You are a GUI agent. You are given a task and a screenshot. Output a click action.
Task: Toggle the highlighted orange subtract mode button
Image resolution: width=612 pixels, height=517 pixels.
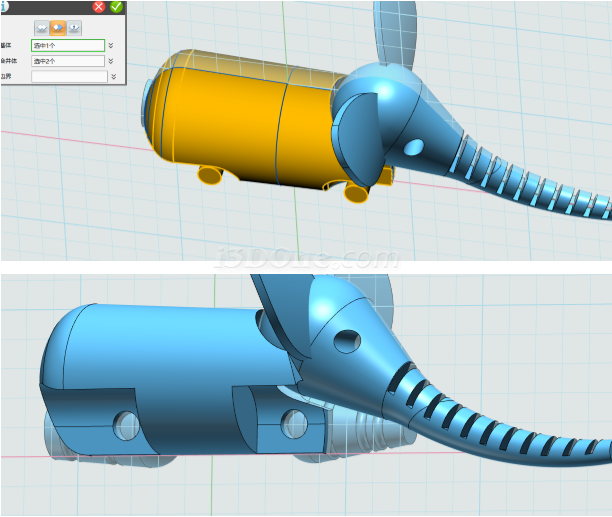[x=58, y=26]
